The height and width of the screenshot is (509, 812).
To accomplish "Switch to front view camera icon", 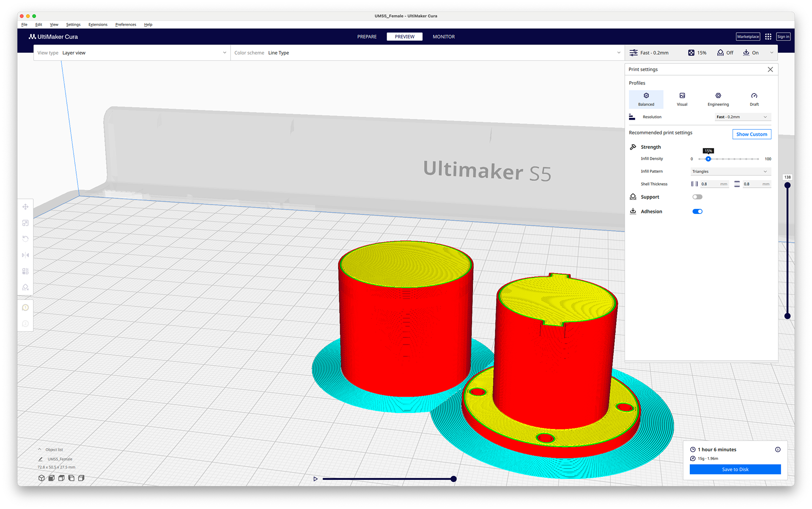I will click(x=51, y=478).
